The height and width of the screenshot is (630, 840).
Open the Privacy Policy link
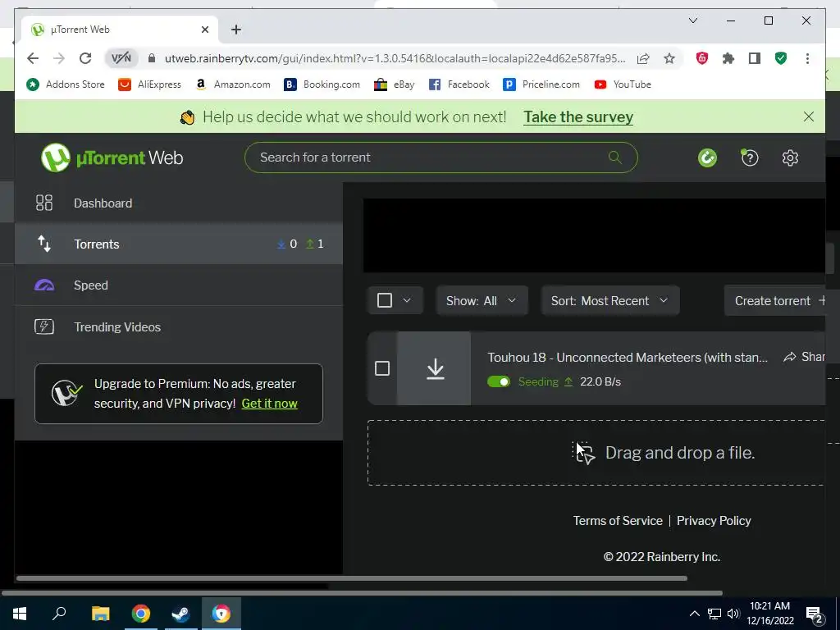(x=714, y=521)
